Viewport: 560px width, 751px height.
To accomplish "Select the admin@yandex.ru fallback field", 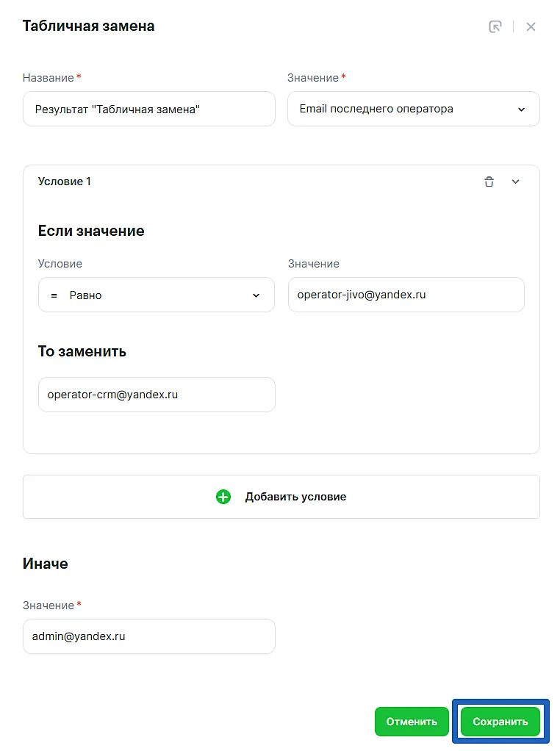I will pos(148,636).
